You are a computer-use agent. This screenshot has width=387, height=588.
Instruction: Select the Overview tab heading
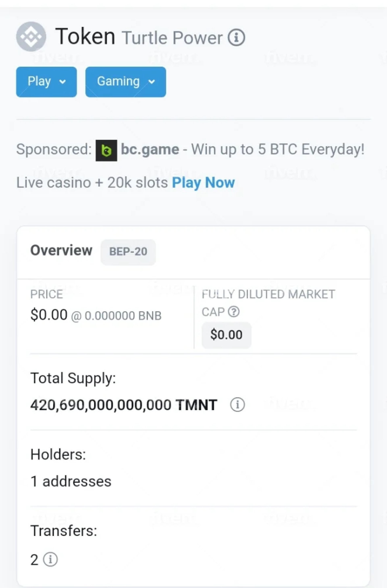61,250
